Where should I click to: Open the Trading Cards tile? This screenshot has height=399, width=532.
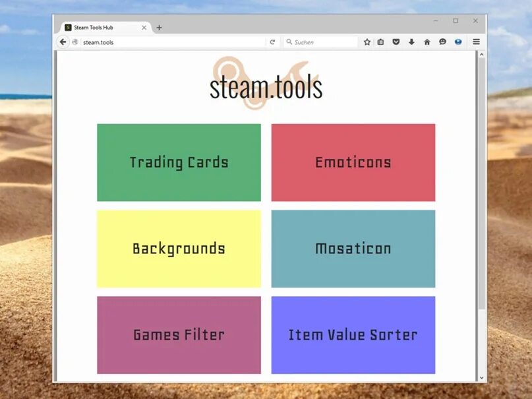click(179, 162)
